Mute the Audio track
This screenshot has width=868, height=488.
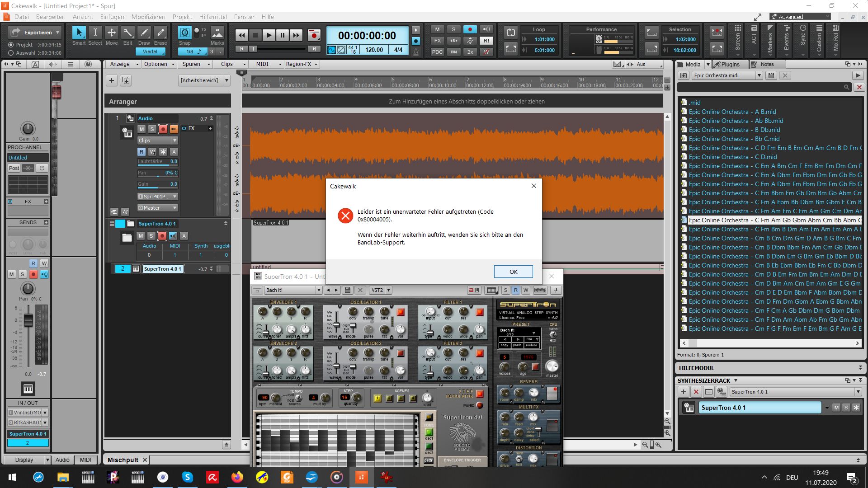[142, 129]
